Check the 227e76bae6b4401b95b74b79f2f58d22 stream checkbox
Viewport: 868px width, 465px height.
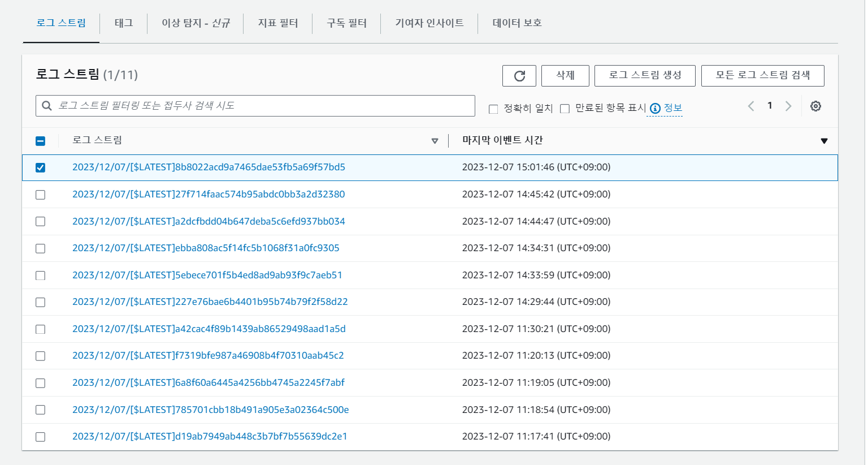pos(40,302)
